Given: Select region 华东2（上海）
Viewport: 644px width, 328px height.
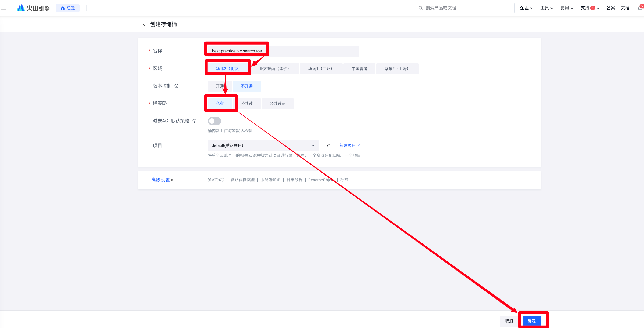Looking at the screenshot, I should (397, 69).
